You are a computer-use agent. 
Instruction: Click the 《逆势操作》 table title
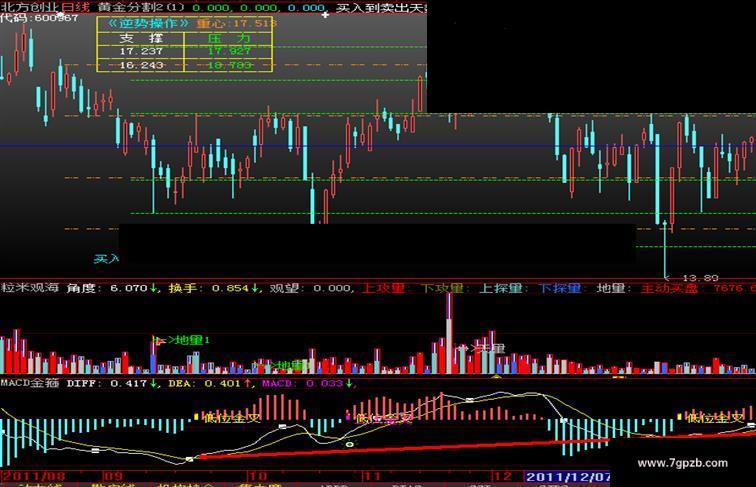coord(148,23)
